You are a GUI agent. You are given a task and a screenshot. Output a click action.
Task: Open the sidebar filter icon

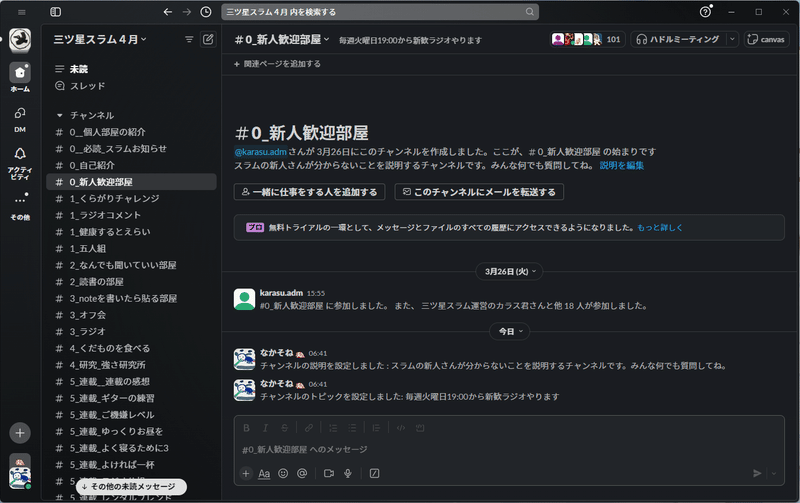[189, 39]
